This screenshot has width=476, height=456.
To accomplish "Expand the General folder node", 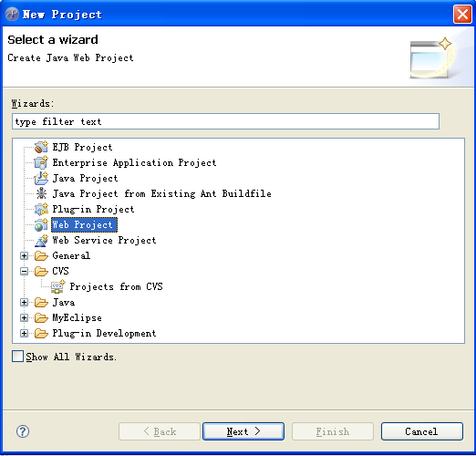I will (24, 255).
